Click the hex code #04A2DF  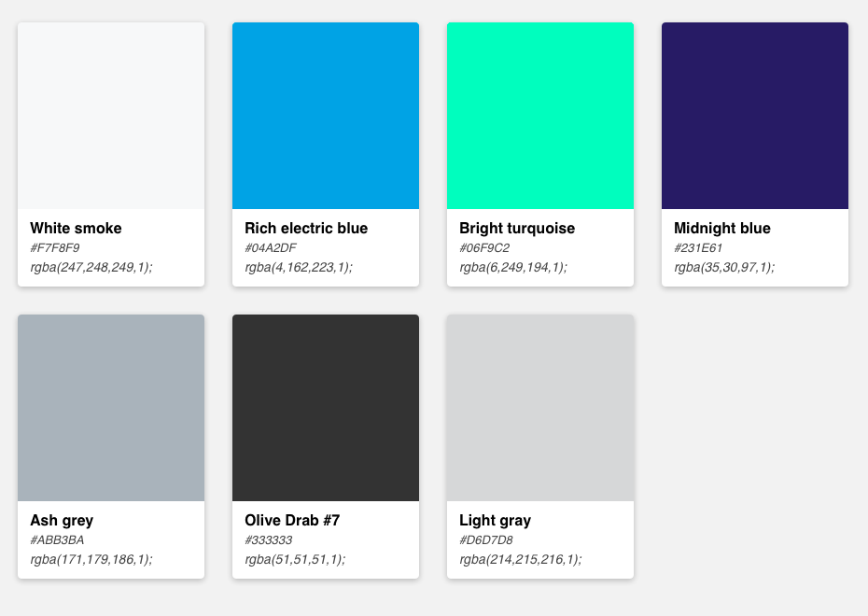271,248
